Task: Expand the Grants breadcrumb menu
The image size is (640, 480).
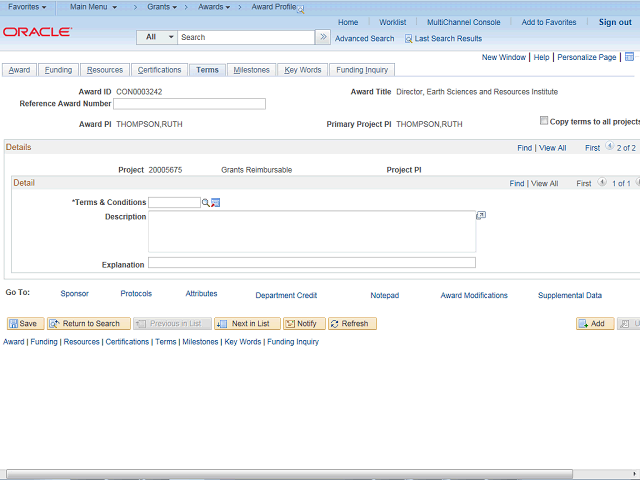Action: point(162,7)
